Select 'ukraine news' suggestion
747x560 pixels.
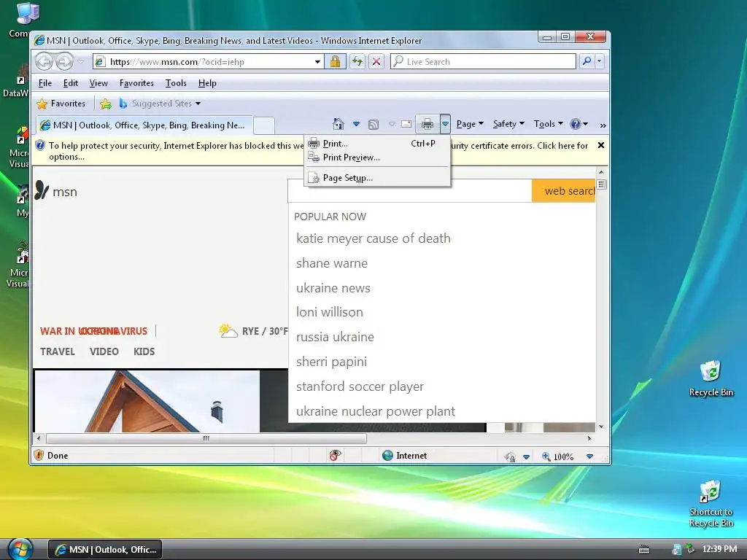click(x=333, y=287)
